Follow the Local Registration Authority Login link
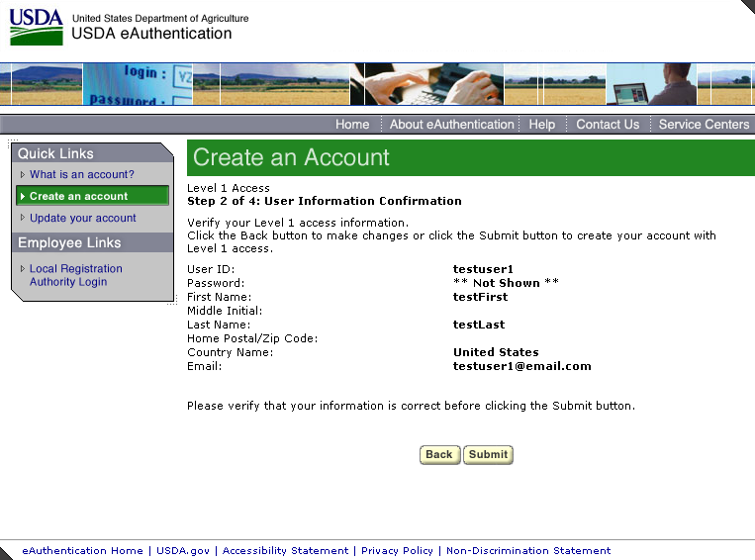 [75, 275]
